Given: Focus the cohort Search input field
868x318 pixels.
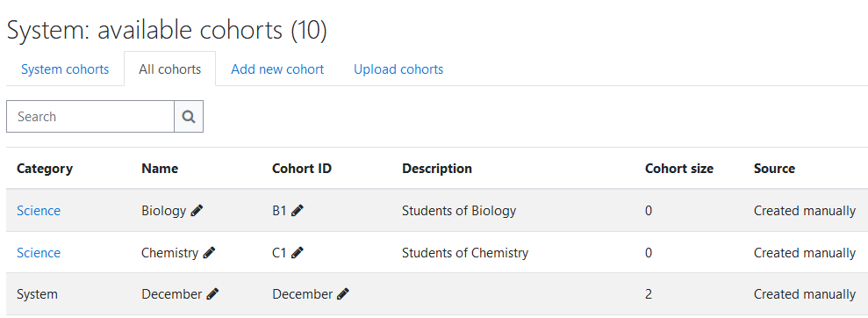Looking at the screenshot, I should pyautogui.click(x=90, y=116).
